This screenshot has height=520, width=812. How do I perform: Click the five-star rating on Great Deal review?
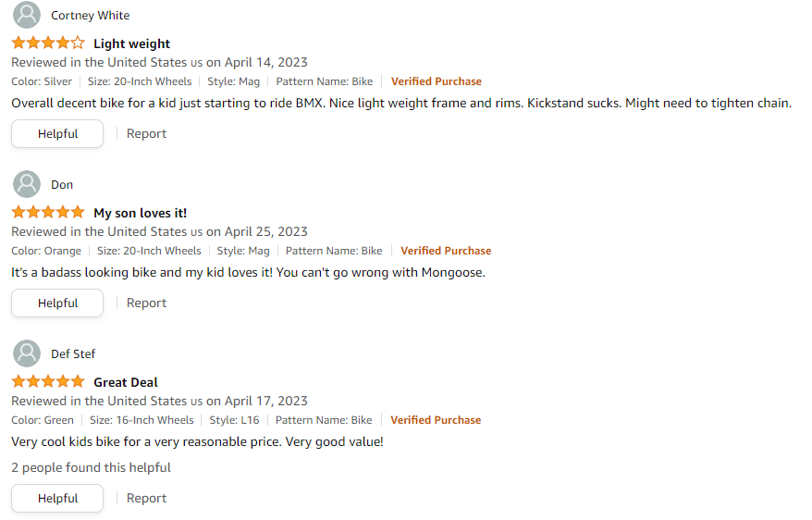tap(48, 382)
